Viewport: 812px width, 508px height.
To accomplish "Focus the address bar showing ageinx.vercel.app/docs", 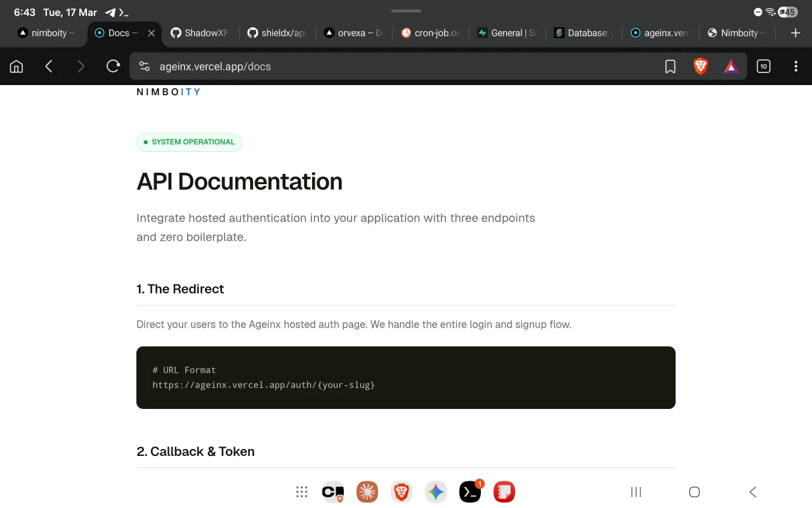I will coord(406,67).
